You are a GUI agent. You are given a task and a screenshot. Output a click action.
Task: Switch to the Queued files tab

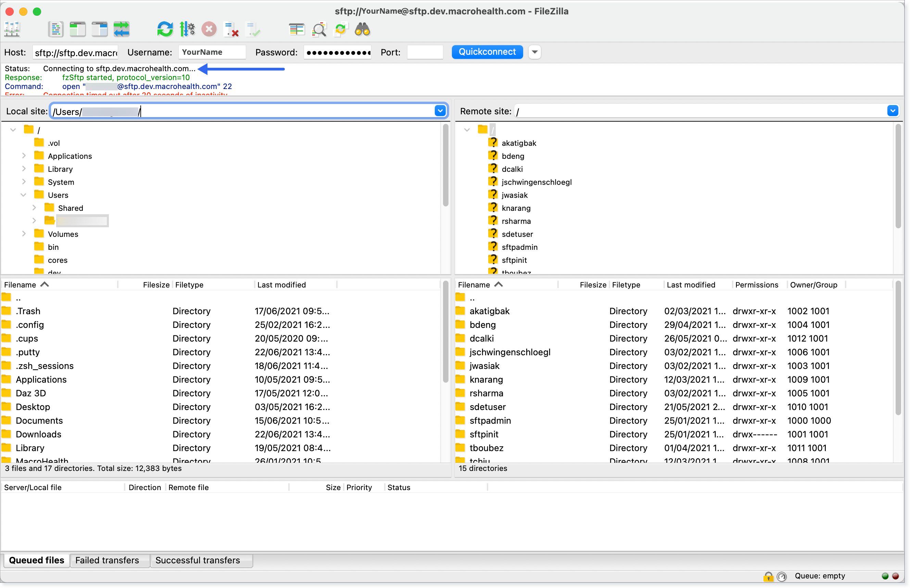click(37, 560)
